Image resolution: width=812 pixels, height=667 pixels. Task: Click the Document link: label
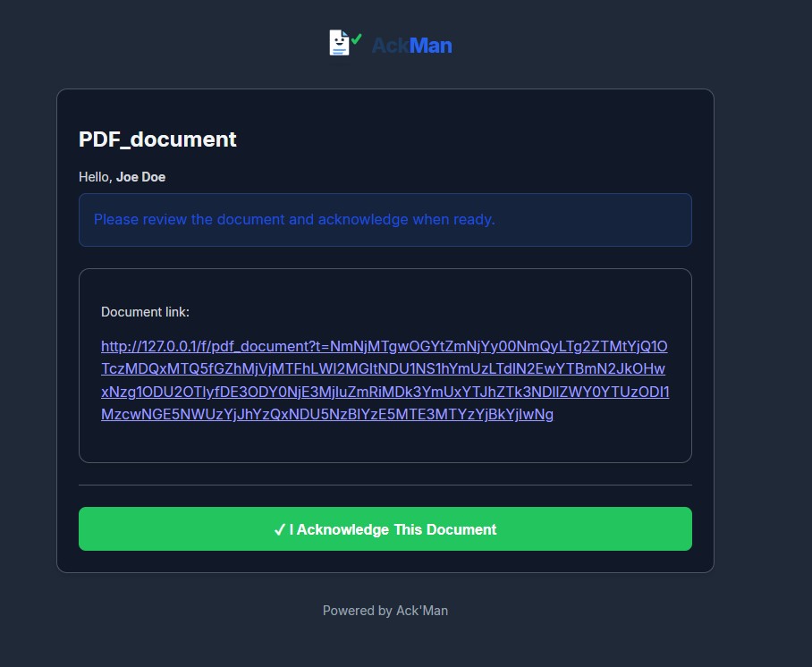tap(145, 312)
